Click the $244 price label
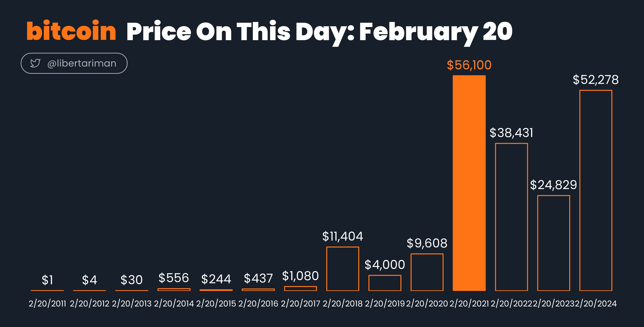Screen dimensions: 644x327 [x=216, y=279]
